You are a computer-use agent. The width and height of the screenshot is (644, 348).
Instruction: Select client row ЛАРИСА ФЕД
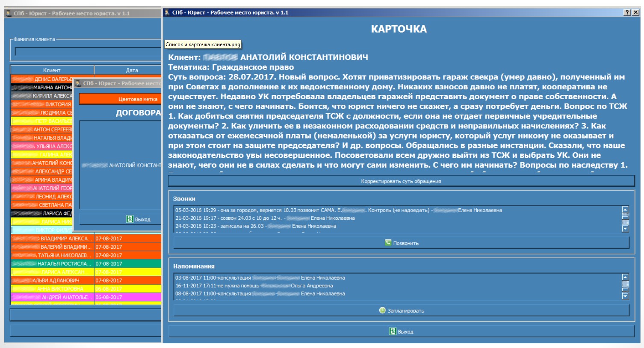[41, 213]
